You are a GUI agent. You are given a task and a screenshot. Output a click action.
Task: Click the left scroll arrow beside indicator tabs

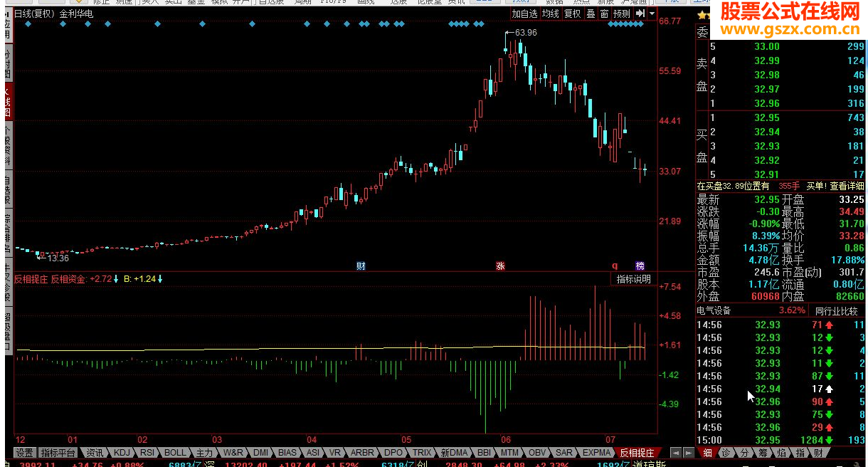675,452
